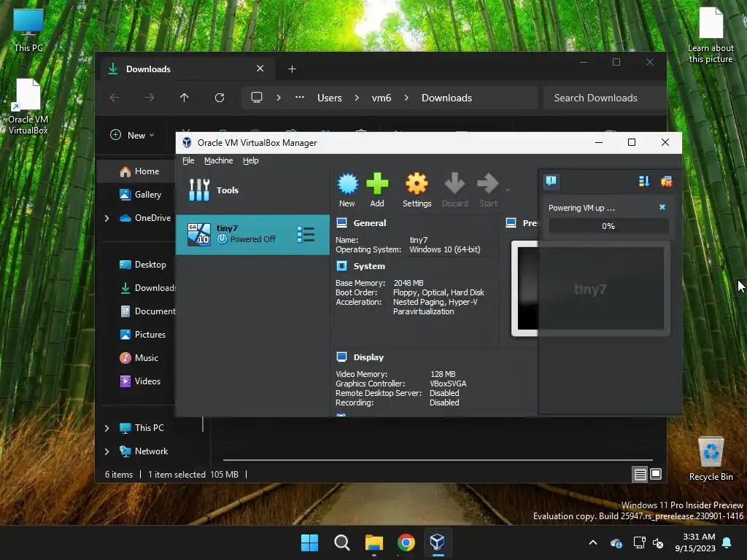The height and width of the screenshot is (560, 747).
Task: Click the Recycle Bin desktop icon
Action: point(711,459)
